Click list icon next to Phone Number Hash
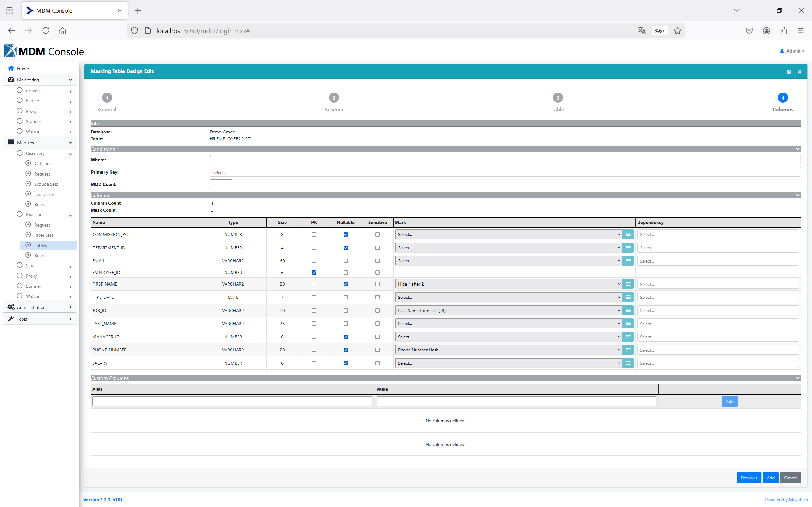The image size is (812, 507). pos(628,350)
